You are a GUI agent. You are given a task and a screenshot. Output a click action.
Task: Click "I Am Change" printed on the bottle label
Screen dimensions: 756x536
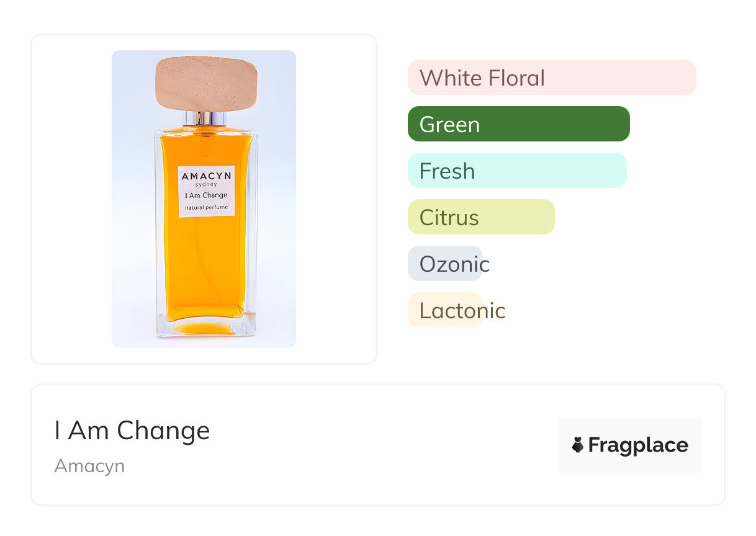tap(206, 195)
